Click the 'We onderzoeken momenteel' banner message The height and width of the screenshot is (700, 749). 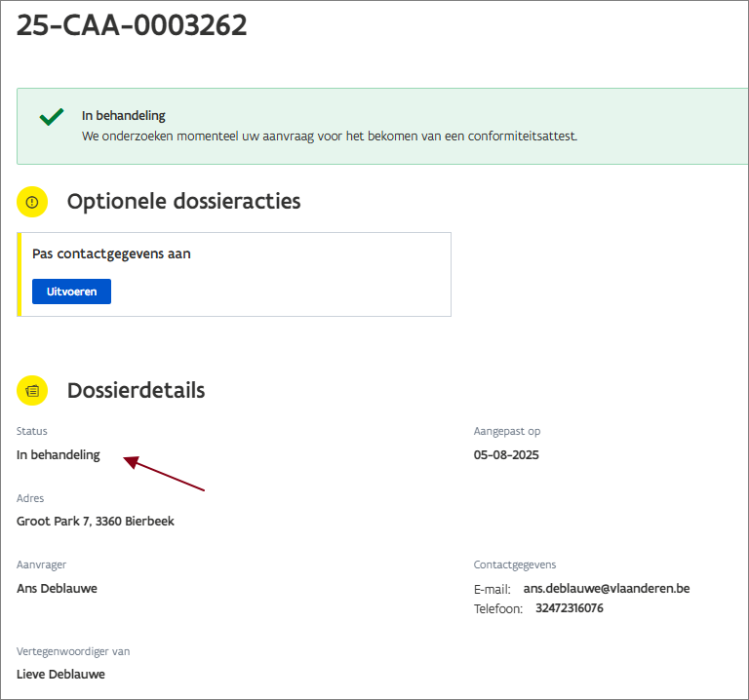pyautogui.click(x=330, y=136)
